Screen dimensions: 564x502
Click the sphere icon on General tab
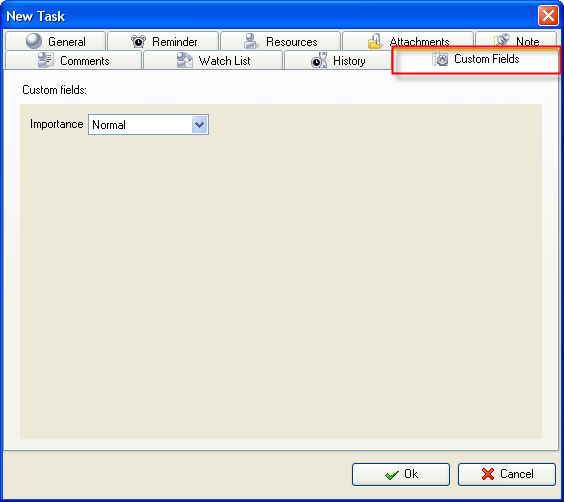coord(34,41)
